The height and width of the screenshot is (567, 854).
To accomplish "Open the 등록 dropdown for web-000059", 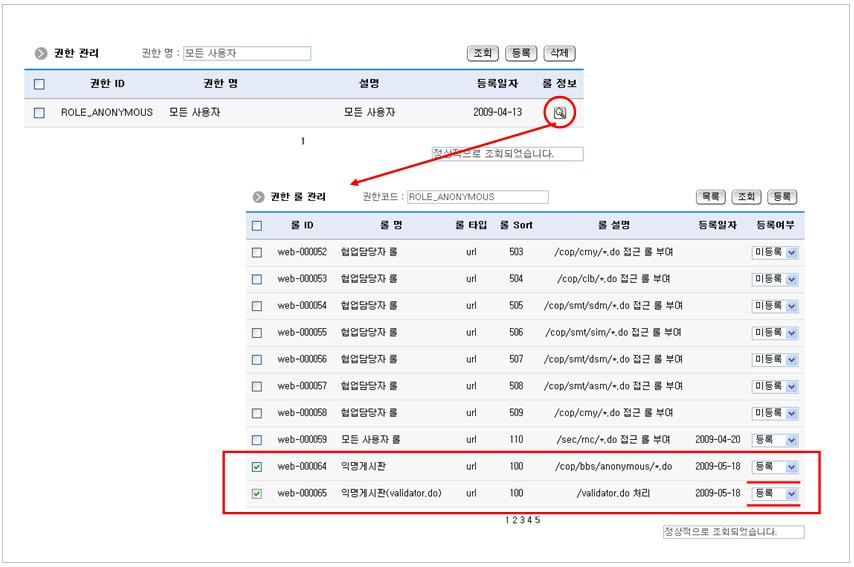I will click(775, 439).
